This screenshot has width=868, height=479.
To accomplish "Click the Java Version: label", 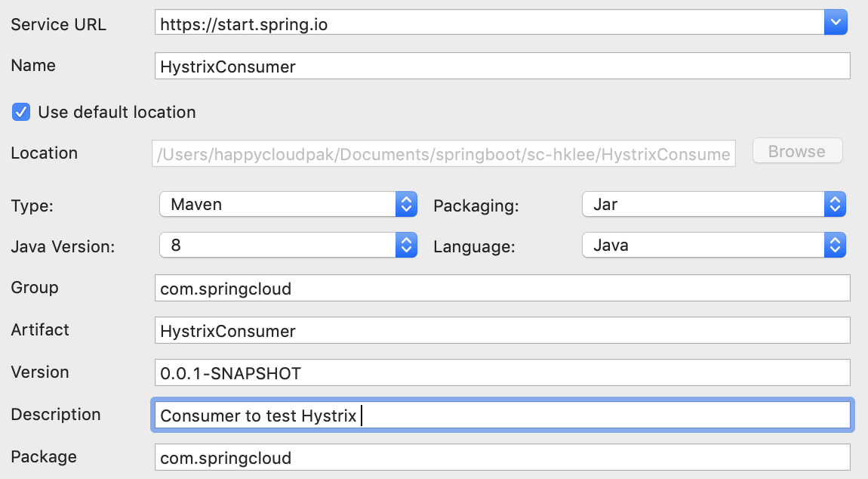I will [x=63, y=246].
